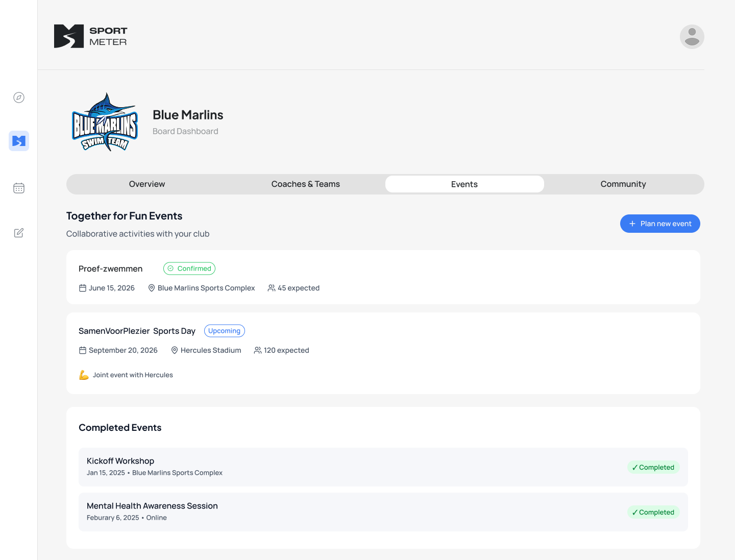Click the edit pencil icon in sidebar
This screenshot has width=735, height=560.
[x=19, y=233]
